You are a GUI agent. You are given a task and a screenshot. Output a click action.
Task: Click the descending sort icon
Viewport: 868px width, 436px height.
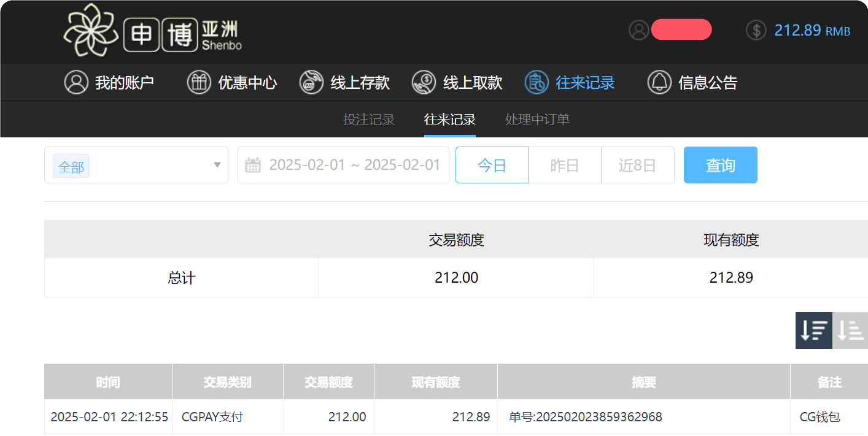[813, 331]
